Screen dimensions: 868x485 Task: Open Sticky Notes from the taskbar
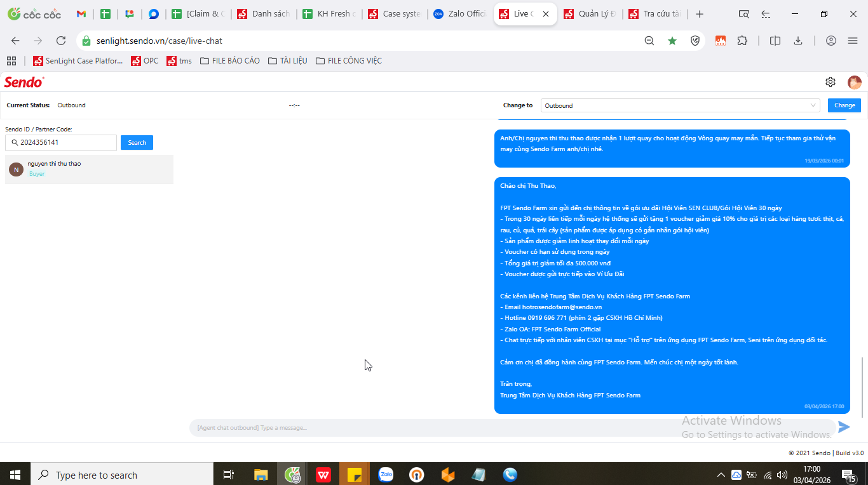point(355,474)
